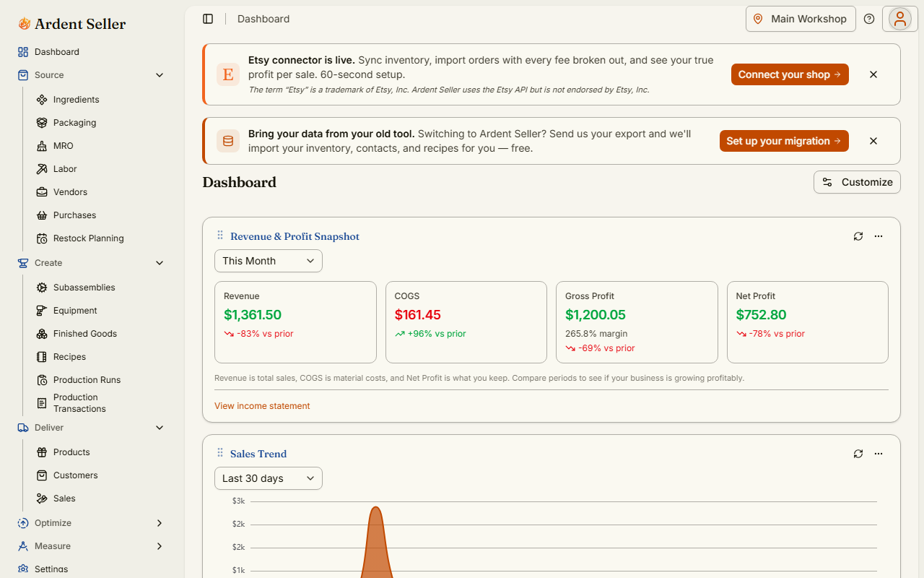The image size is (924, 578).
Task: Refresh the Revenue & Profit Snapshot widget
Action: click(x=858, y=236)
